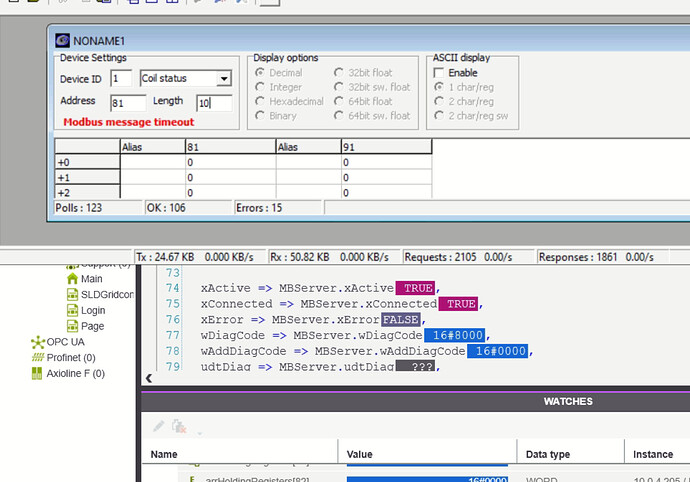690x482 pixels.
Task: Enable the ASCII display checkbox
Action: point(439,73)
